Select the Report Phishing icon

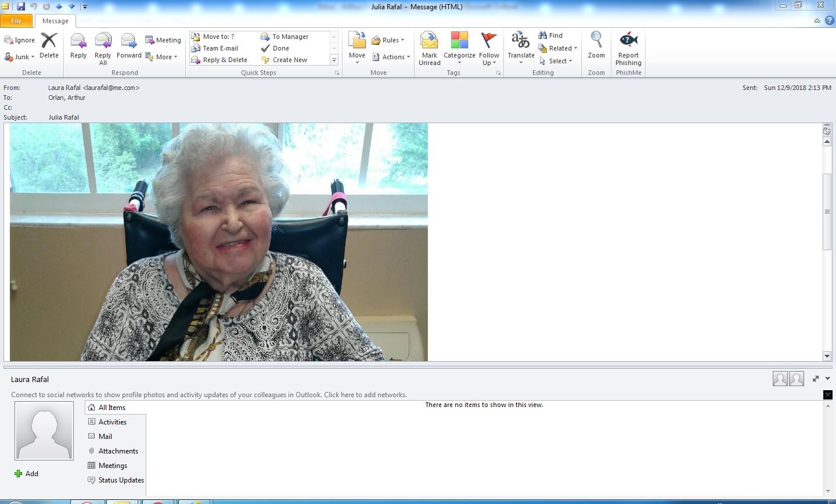click(x=628, y=48)
